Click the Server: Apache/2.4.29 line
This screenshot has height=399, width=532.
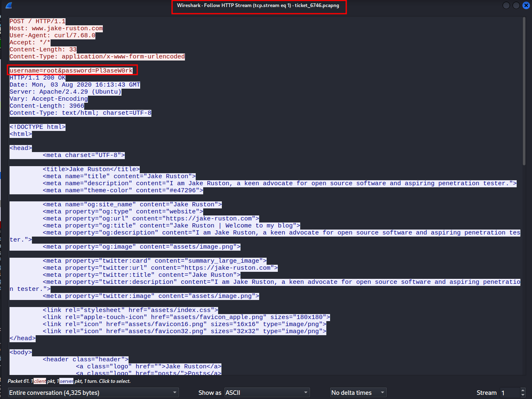click(x=65, y=92)
